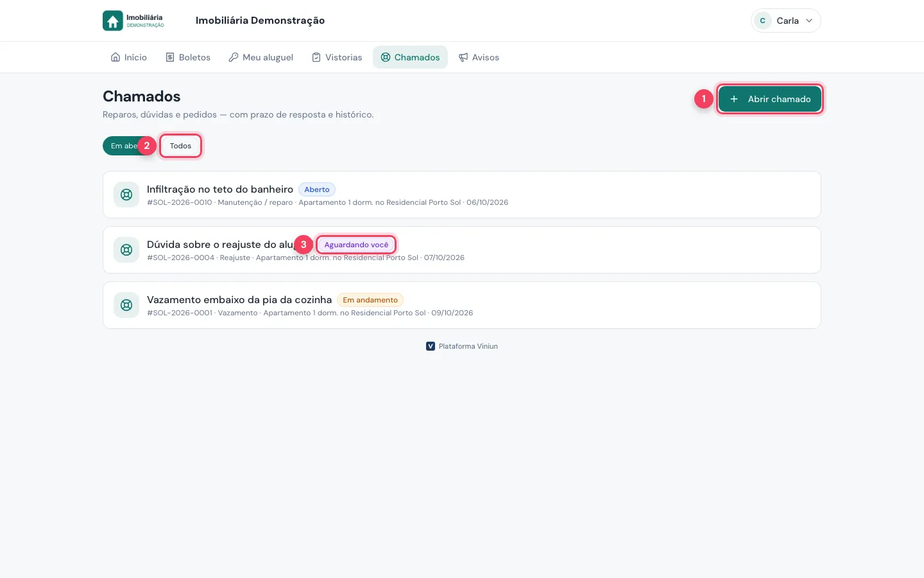The image size is (924, 578).
Task: Open the Boletos tab
Action: [188, 57]
